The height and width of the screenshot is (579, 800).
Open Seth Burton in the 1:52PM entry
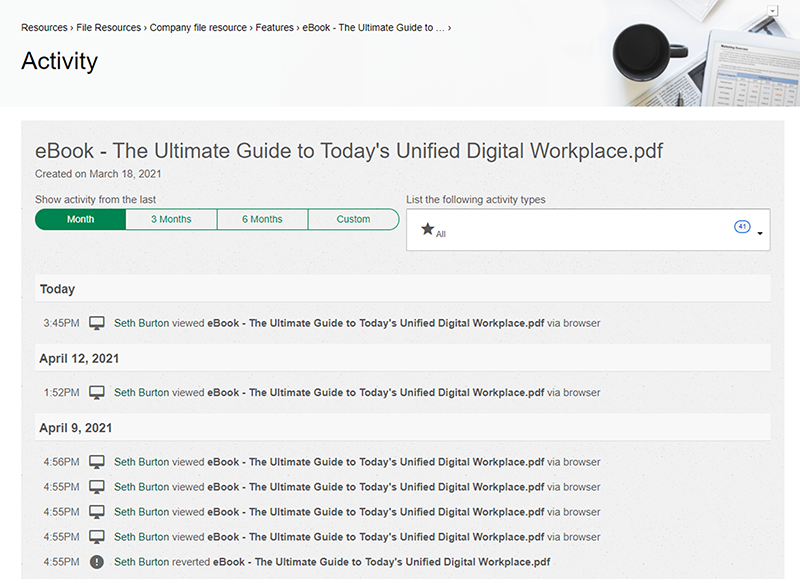tap(141, 393)
